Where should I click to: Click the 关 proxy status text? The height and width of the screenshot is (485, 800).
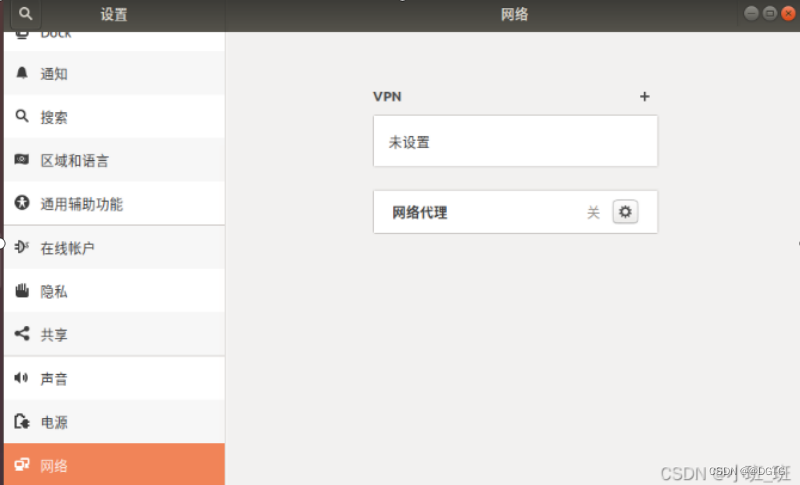593,212
